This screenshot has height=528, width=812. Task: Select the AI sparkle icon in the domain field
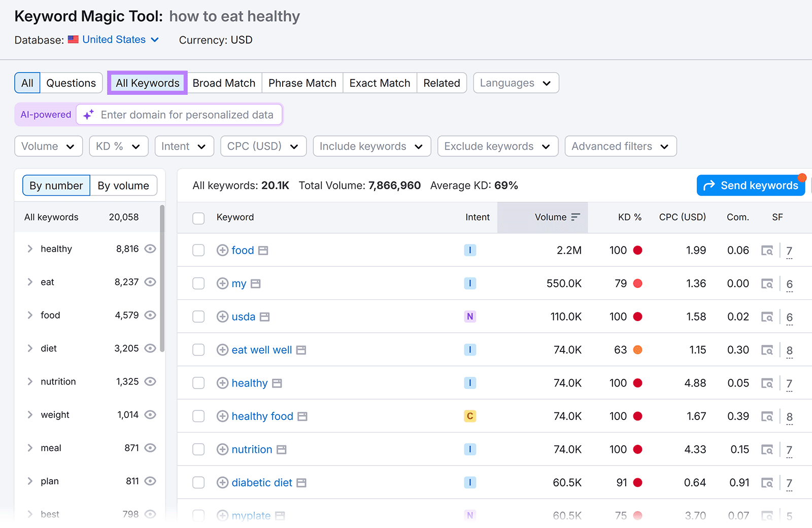click(88, 115)
